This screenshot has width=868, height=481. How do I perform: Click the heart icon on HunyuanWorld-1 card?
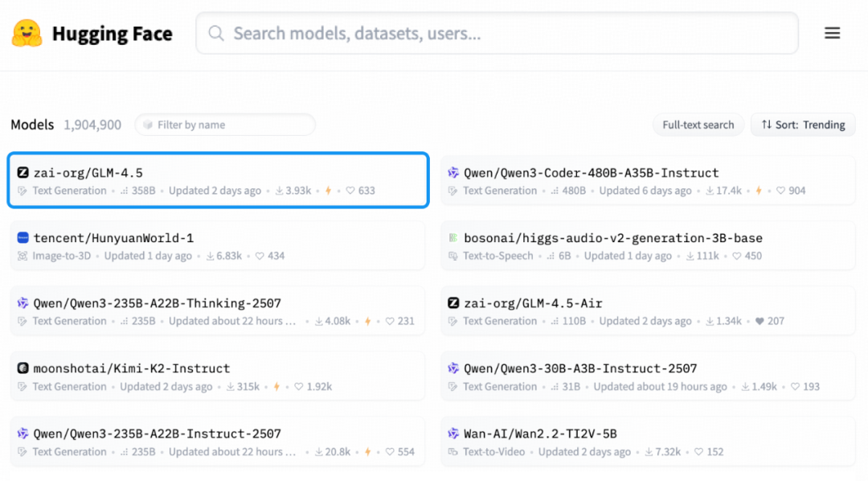tap(260, 256)
